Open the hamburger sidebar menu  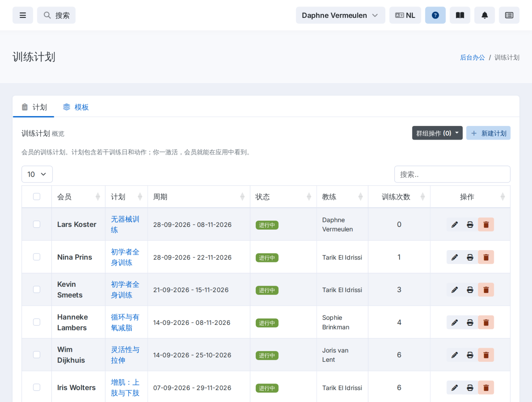tap(23, 15)
